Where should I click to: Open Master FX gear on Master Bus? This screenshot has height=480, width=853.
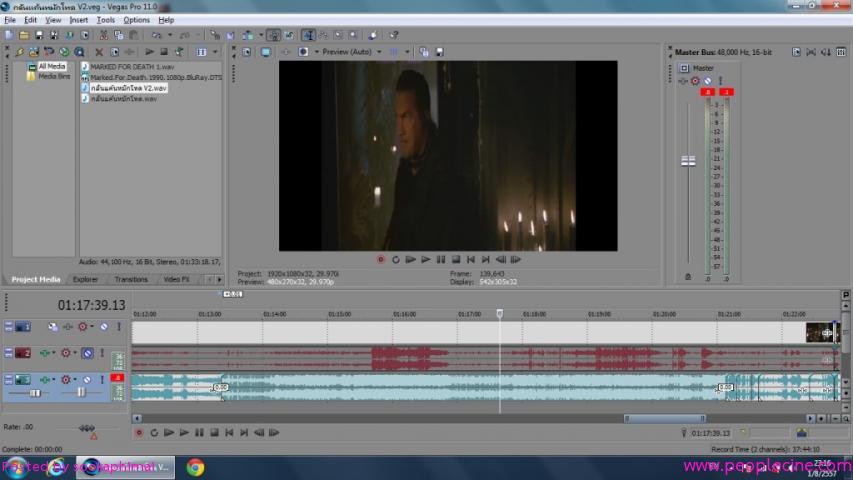(x=695, y=81)
